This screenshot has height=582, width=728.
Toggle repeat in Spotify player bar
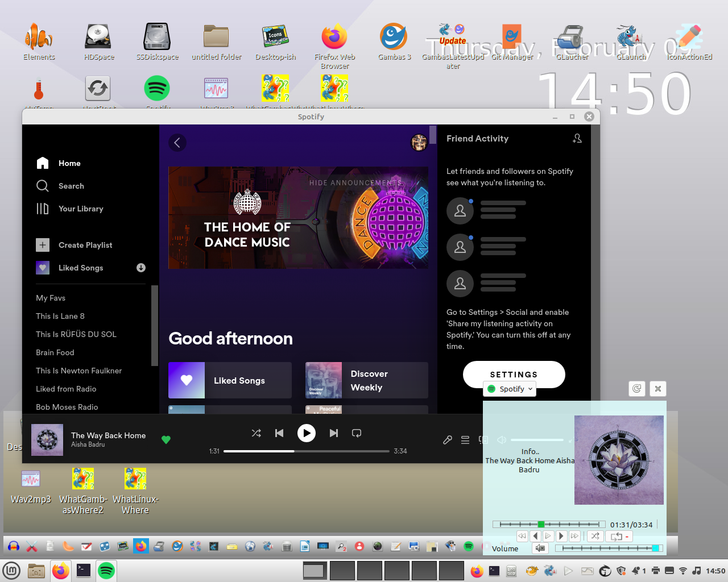[357, 433]
